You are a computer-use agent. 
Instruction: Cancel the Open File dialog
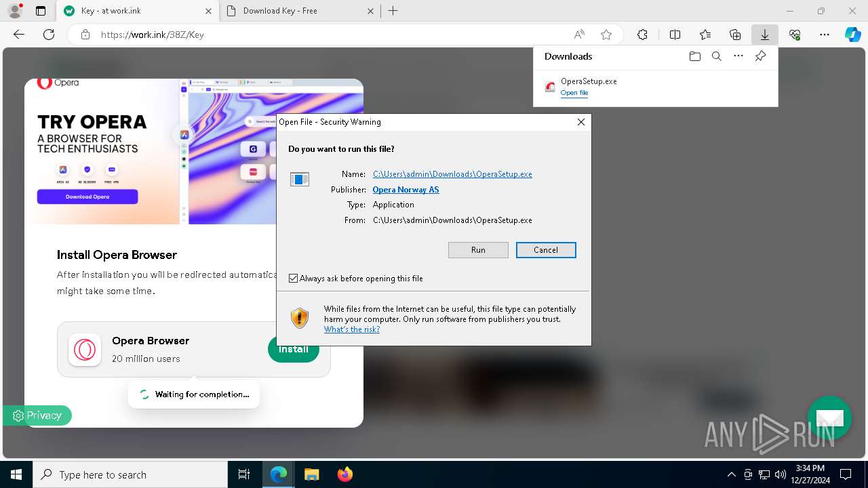tap(546, 250)
